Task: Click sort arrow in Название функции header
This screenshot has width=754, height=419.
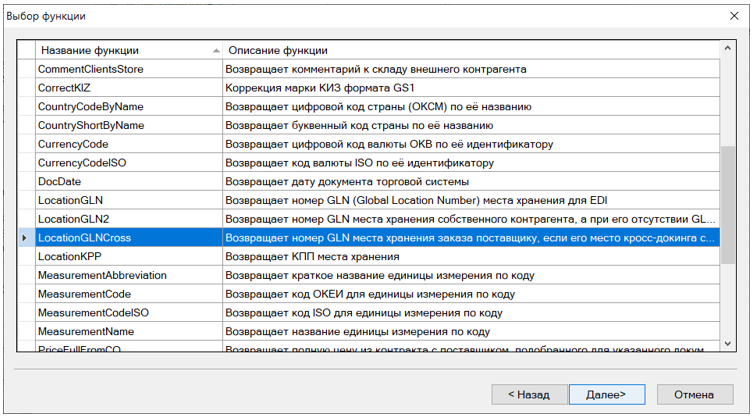Action: tap(216, 50)
